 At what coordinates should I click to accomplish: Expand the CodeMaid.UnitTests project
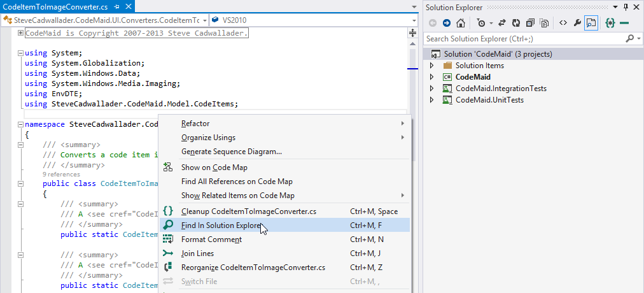coord(431,100)
